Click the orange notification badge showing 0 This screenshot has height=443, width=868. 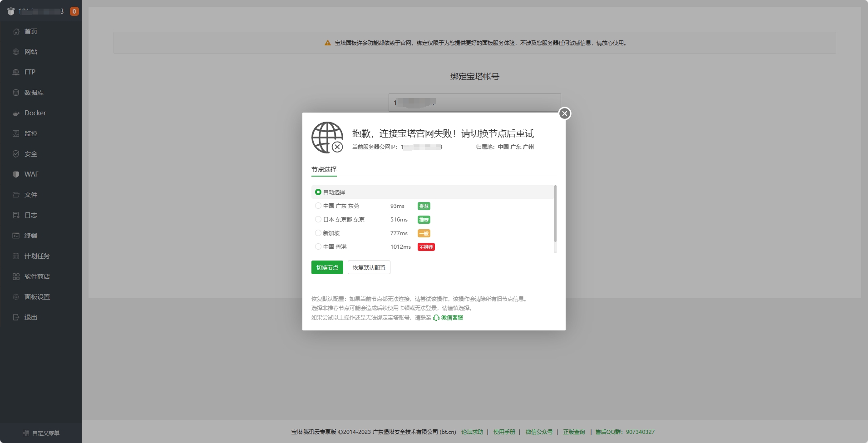pyautogui.click(x=74, y=11)
